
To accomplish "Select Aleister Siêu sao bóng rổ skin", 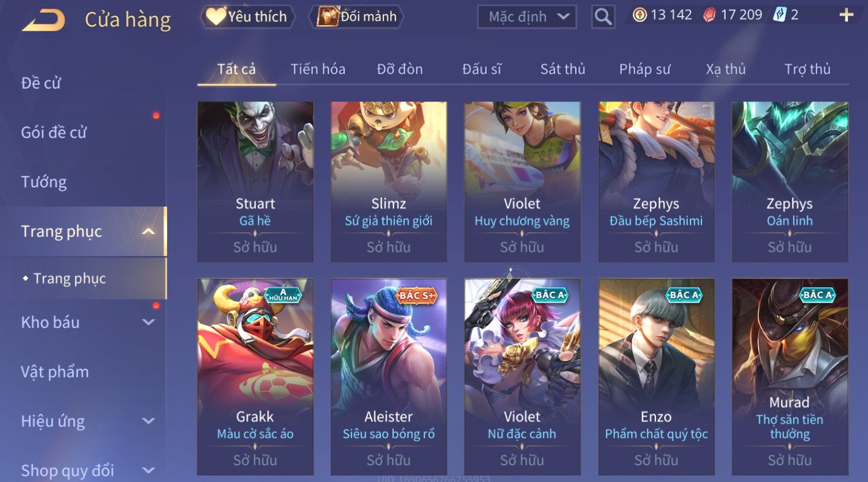I will (388, 377).
